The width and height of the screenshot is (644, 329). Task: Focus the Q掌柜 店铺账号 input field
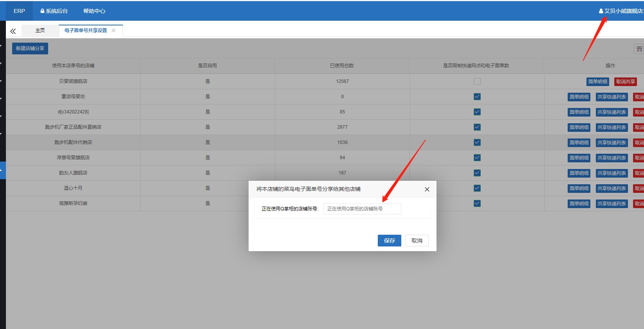click(x=362, y=209)
